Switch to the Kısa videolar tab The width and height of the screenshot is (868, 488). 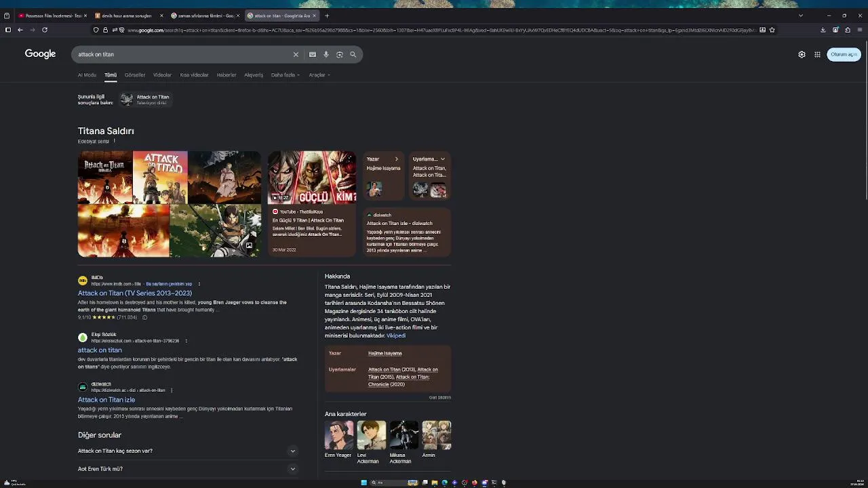coord(194,75)
